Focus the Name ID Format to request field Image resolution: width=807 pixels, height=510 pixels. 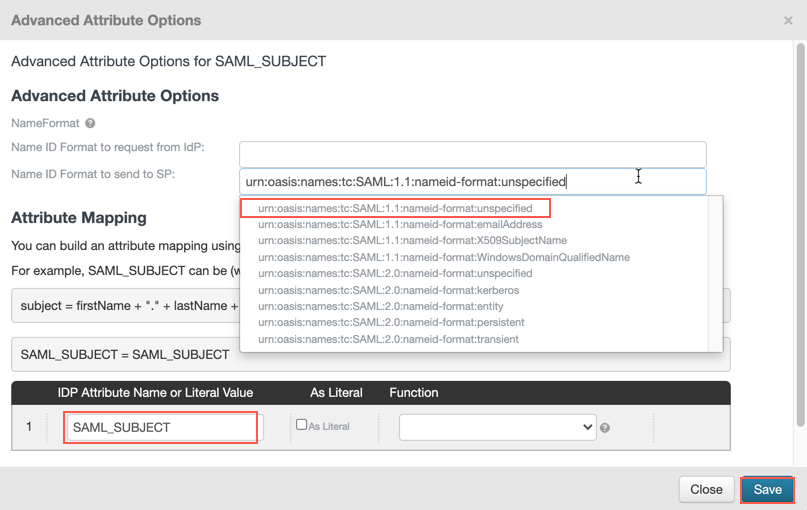[x=472, y=154]
